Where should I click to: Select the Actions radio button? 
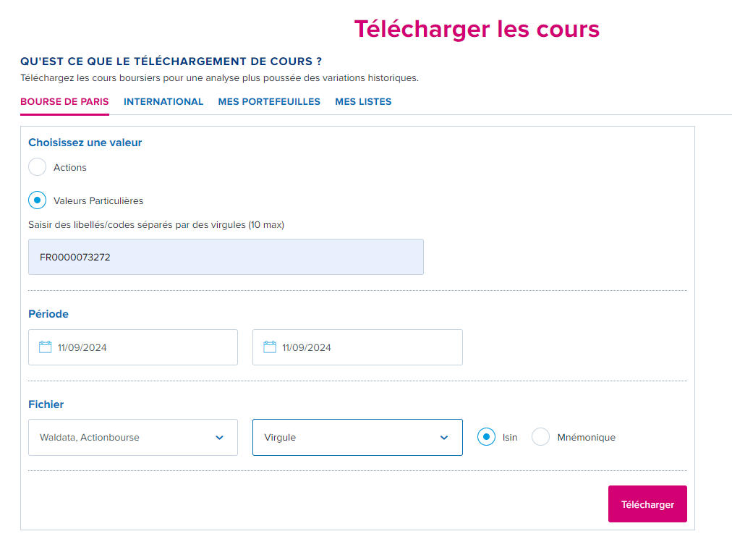(37, 167)
